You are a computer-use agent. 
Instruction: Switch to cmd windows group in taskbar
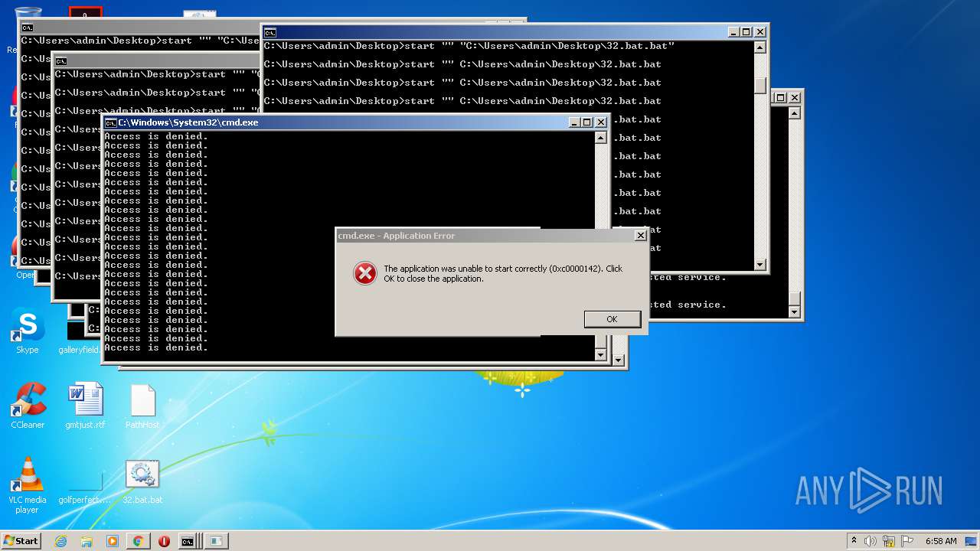tap(189, 541)
